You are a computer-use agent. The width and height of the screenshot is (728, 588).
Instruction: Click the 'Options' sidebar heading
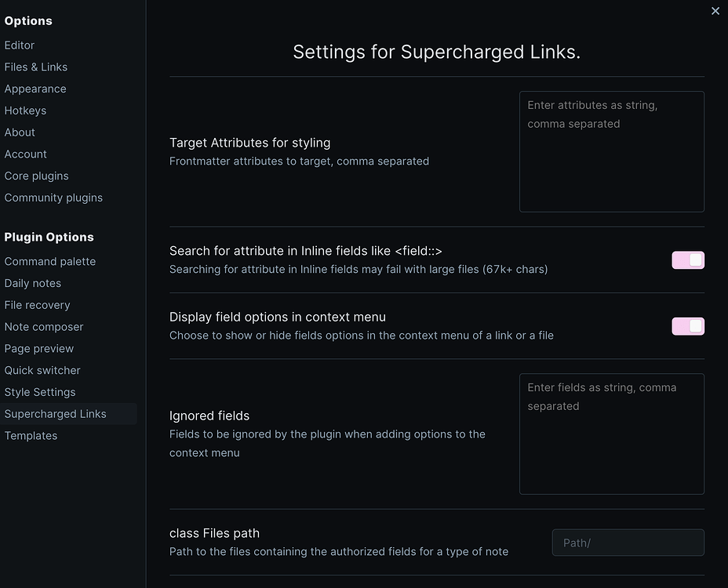(28, 21)
